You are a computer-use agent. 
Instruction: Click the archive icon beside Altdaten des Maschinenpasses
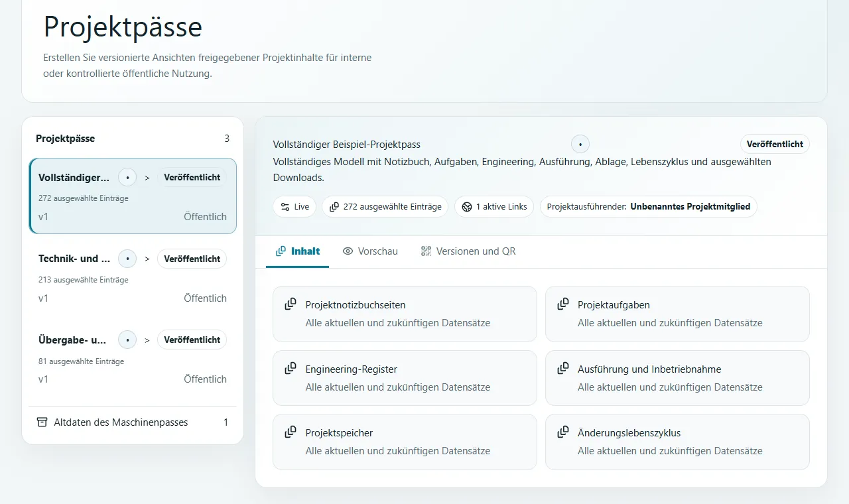(42, 422)
